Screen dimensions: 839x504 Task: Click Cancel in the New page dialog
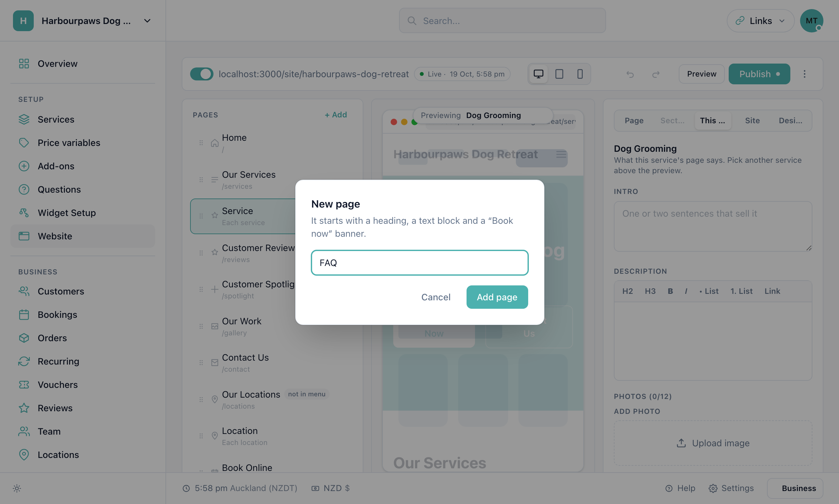436,297
